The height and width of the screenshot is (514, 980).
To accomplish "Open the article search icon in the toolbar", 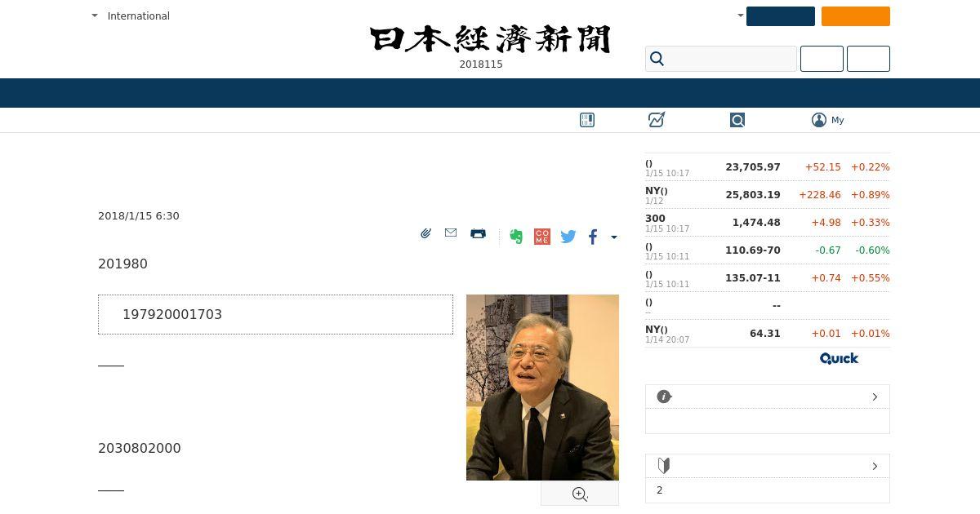I will 737,120.
